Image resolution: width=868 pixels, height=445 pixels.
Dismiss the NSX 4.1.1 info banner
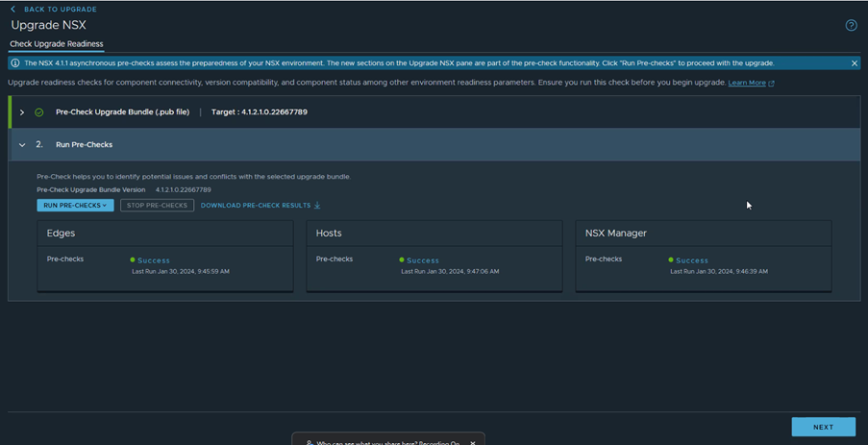855,63
